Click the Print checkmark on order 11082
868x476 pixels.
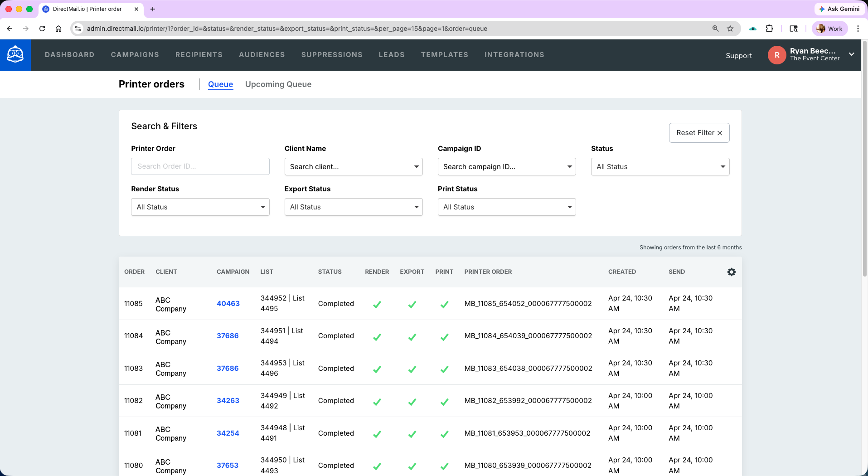tap(444, 402)
